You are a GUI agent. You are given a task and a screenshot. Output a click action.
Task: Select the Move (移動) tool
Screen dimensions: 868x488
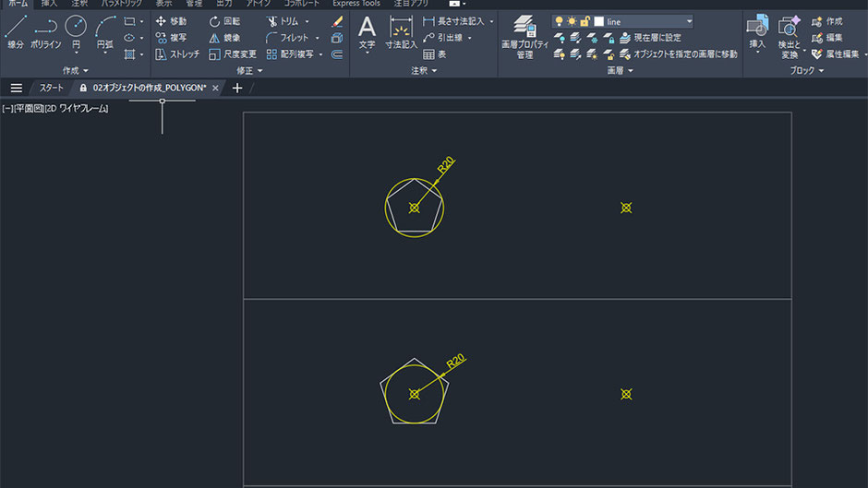tap(171, 21)
